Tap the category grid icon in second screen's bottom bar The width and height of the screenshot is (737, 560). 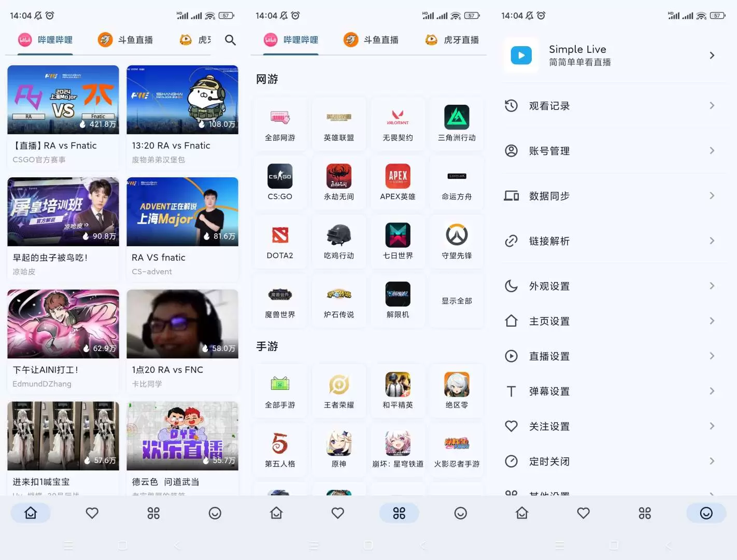coord(399,513)
